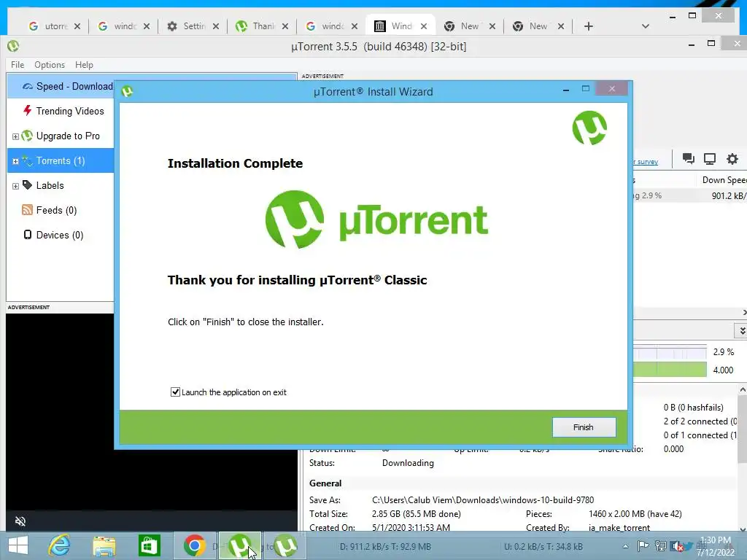
Task: Launch Internet Explorer from the taskbar
Action: [x=60, y=545]
